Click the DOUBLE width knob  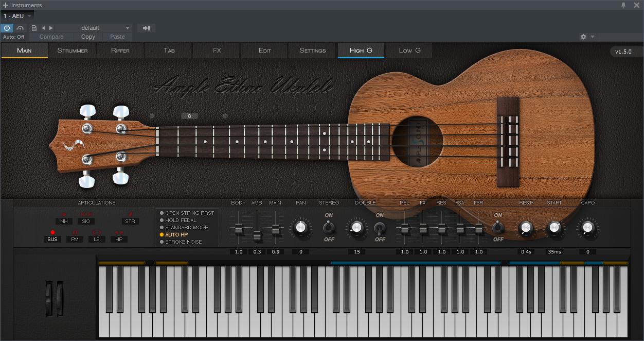(x=356, y=227)
